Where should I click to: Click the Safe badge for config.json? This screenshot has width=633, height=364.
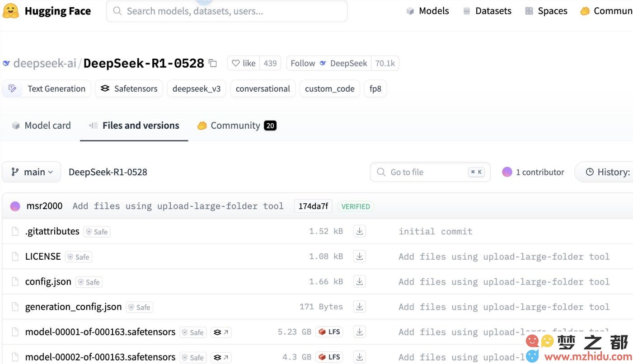[x=89, y=282]
